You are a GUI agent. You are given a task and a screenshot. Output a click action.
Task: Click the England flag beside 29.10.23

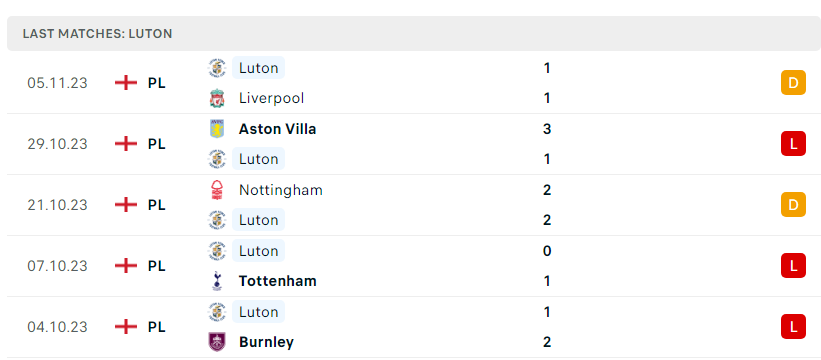tap(126, 143)
